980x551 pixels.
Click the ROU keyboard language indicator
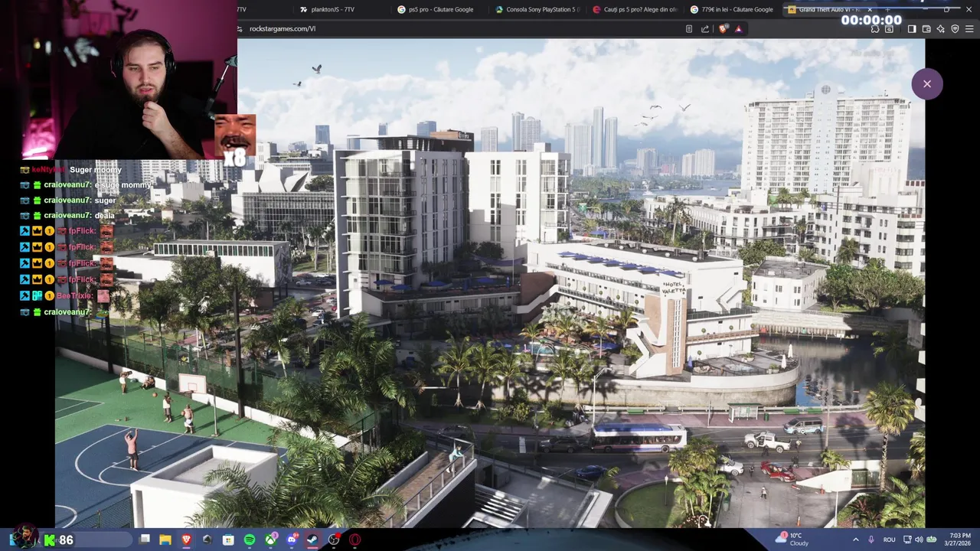pos(889,540)
